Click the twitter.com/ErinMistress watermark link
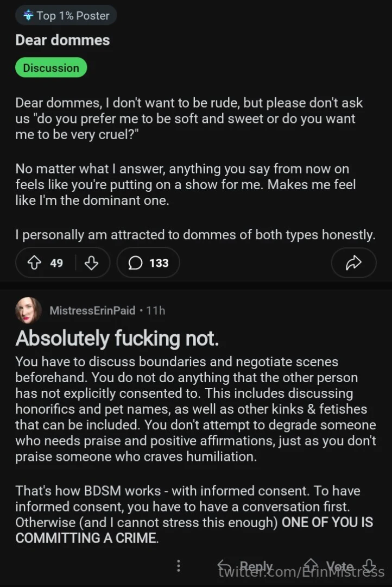Image resolution: width=392 pixels, height=587 pixels. tap(301, 572)
